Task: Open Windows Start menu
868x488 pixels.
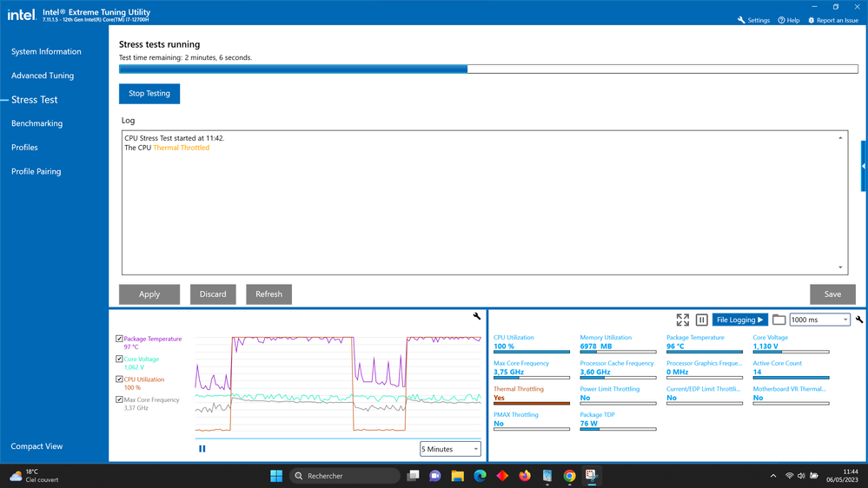Action: (x=276, y=476)
